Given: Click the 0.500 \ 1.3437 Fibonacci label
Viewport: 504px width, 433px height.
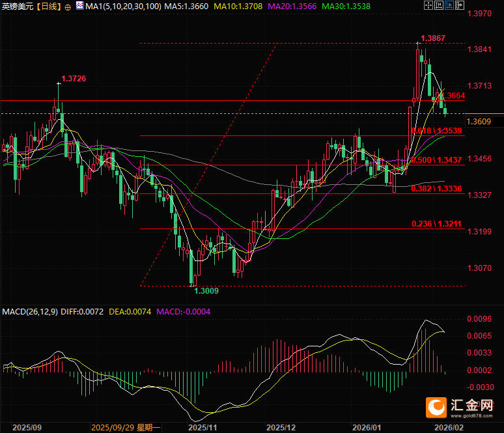Looking at the screenshot, I should [436, 160].
